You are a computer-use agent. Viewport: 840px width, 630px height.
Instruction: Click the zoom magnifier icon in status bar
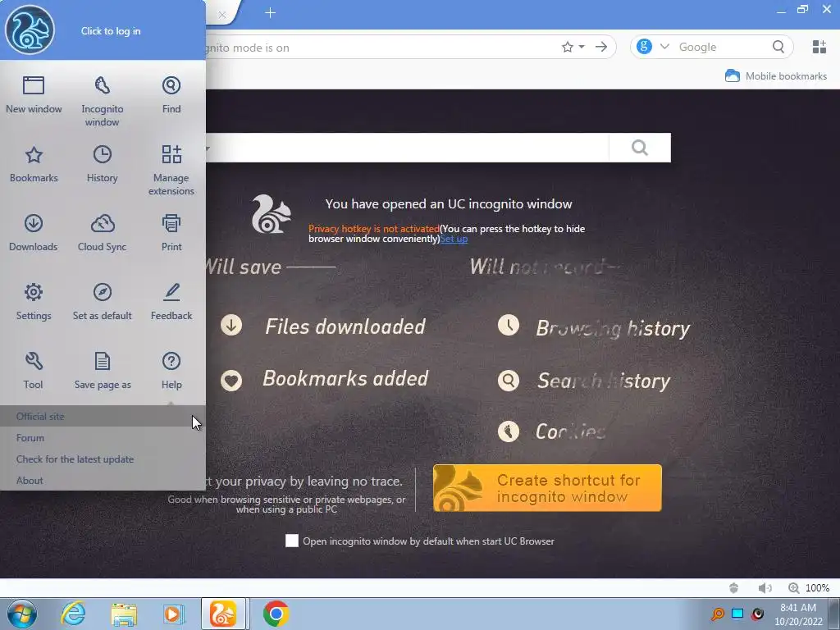794,588
